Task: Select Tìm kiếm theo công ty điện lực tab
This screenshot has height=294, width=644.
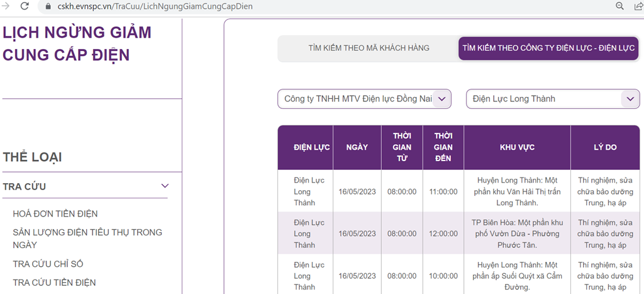Action: (548, 48)
